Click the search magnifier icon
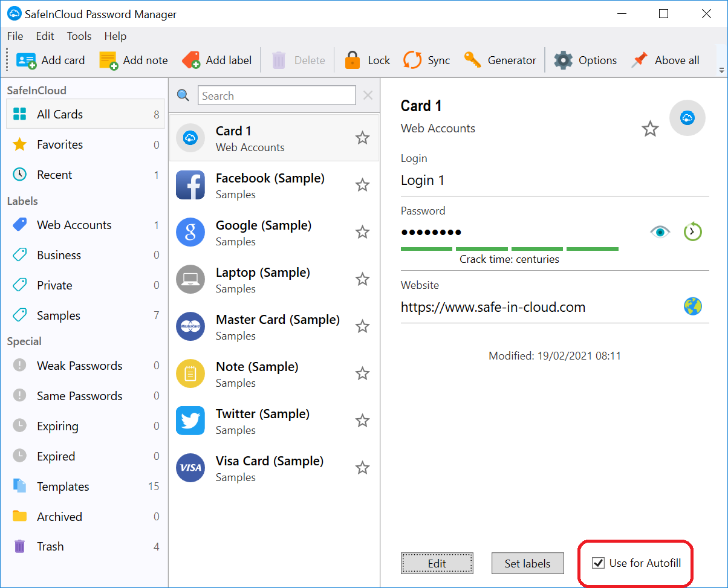Screen dimensions: 728x588 183,95
